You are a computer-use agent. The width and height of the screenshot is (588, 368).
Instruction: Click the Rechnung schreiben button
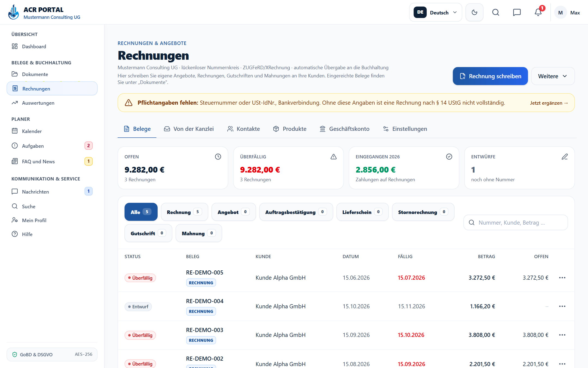[490, 76]
